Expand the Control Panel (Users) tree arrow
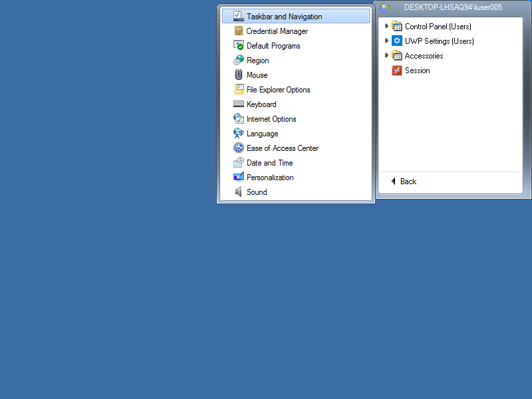The width and height of the screenshot is (532, 399). (x=386, y=26)
